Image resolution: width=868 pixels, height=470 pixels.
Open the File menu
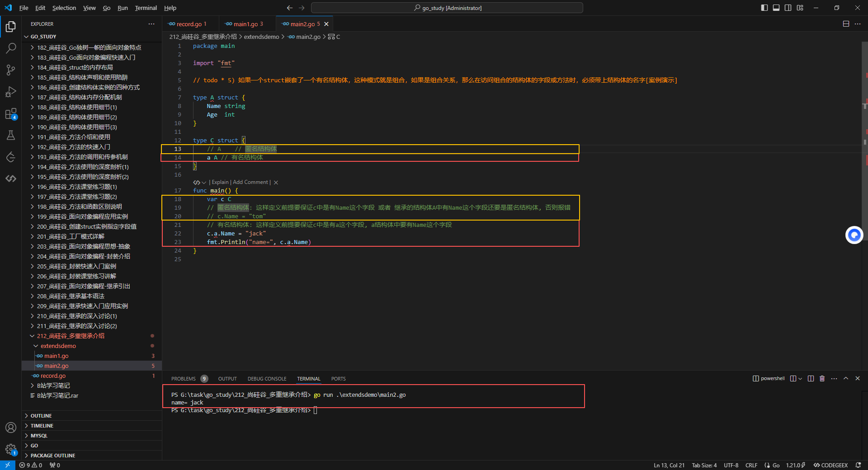(x=24, y=8)
